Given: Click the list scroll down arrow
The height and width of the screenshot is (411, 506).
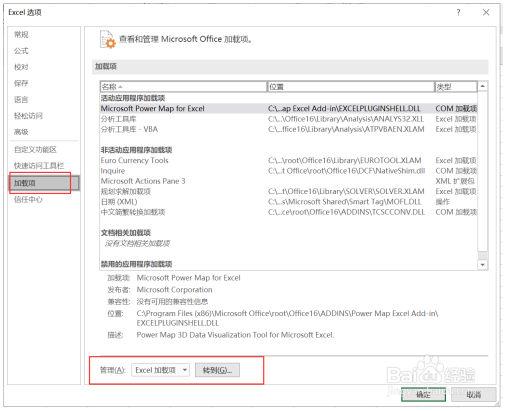Looking at the screenshot, I should (x=483, y=265).
